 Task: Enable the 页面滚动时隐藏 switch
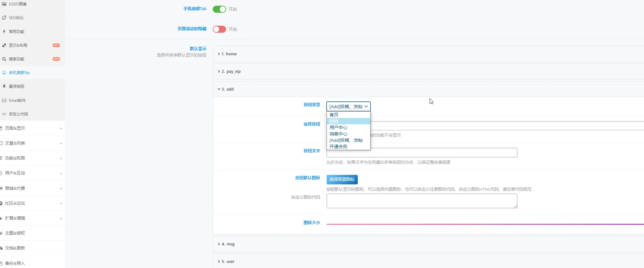point(219,29)
